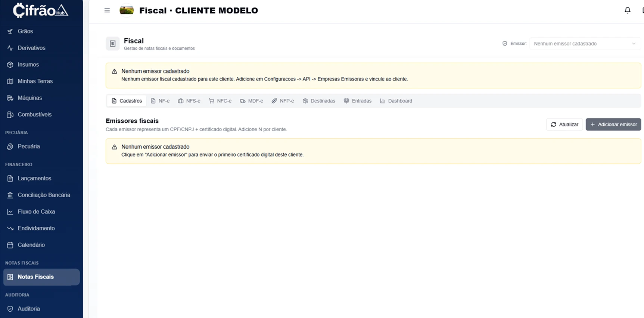Navigate to Conciliação Bancária
The height and width of the screenshot is (318, 644).
[41, 195]
